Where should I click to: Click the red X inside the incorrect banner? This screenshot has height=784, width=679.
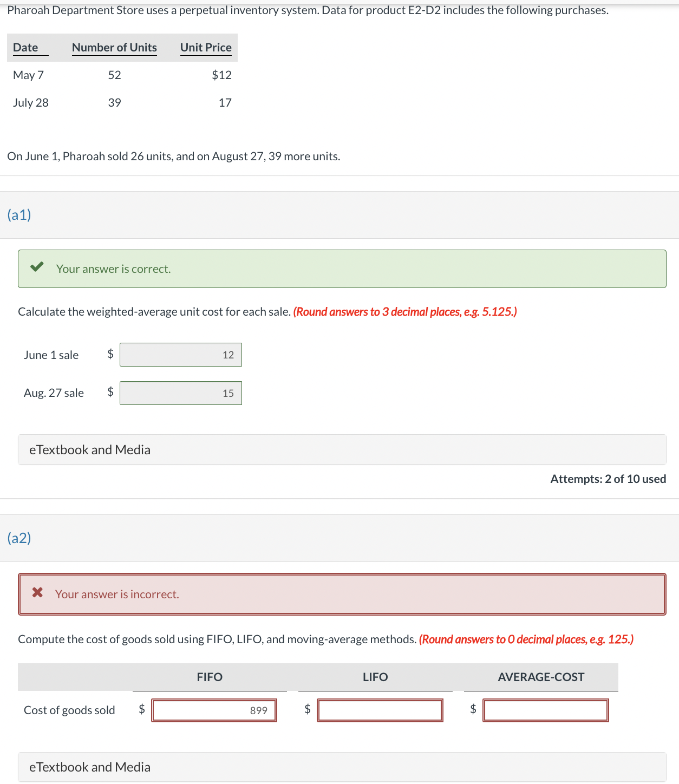[37, 593]
